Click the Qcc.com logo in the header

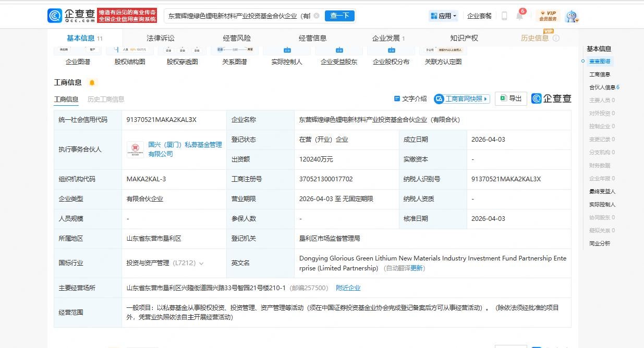point(71,16)
